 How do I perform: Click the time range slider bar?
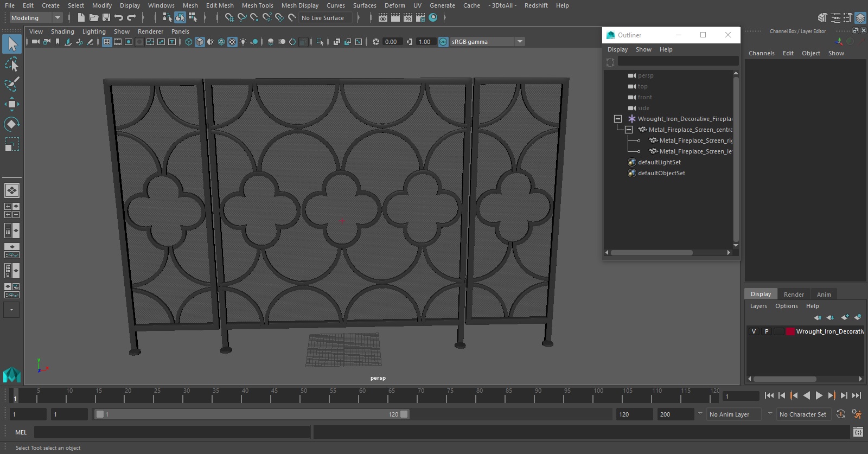pos(252,414)
